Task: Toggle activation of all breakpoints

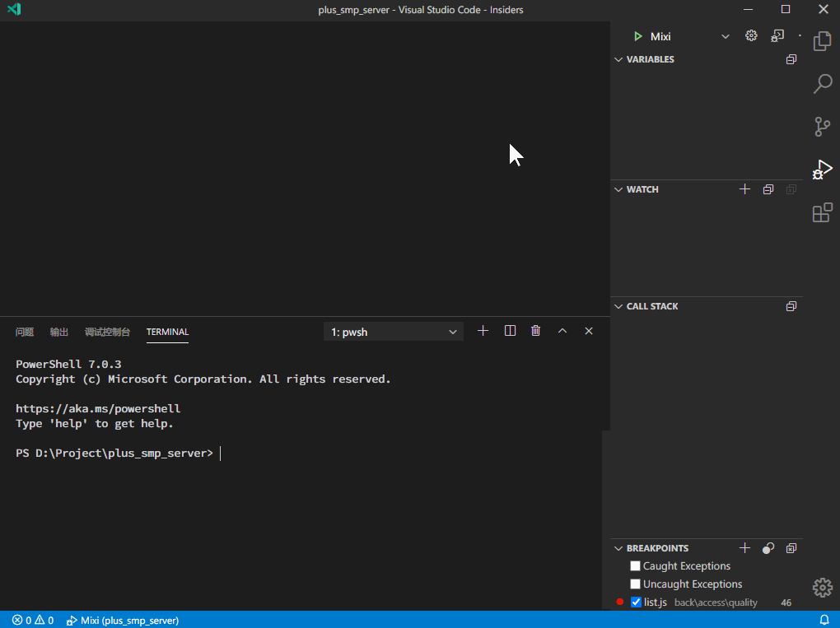Action: pos(768,548)
